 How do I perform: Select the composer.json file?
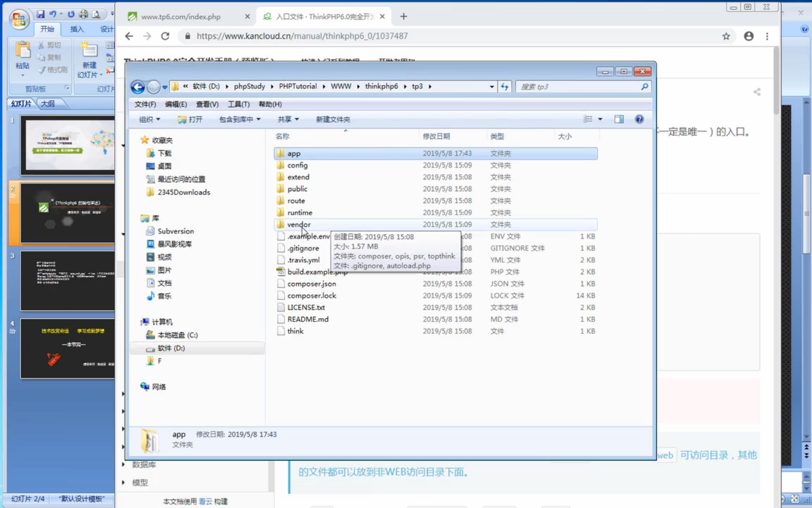(311, 284)
